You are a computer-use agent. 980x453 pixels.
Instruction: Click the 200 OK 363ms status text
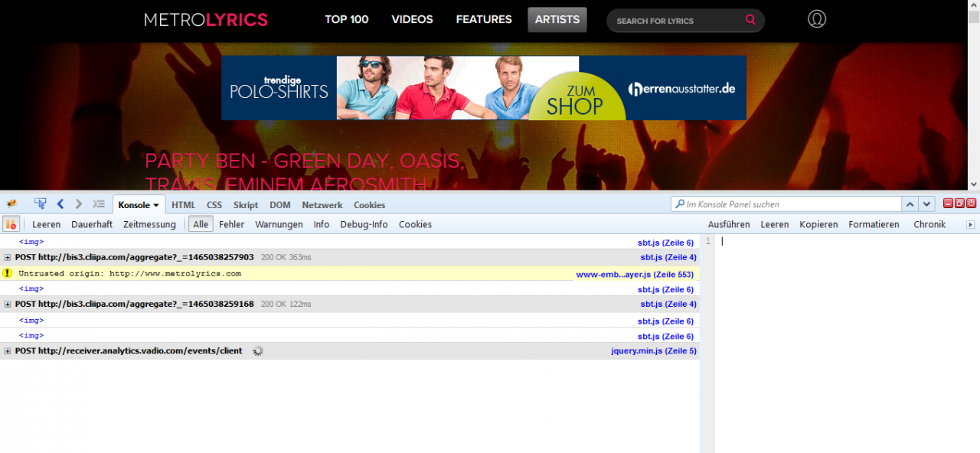pos(286,258)
